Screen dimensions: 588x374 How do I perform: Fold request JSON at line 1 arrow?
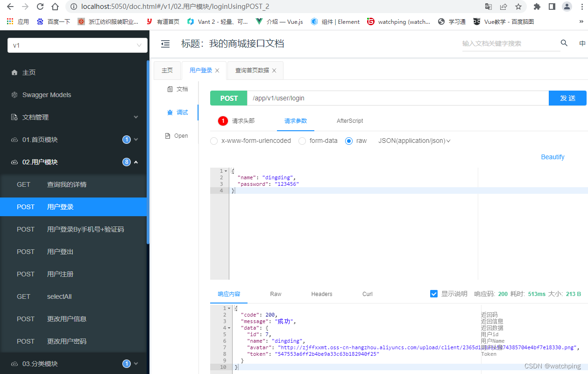pyautogui.click(x=226, y=171)
